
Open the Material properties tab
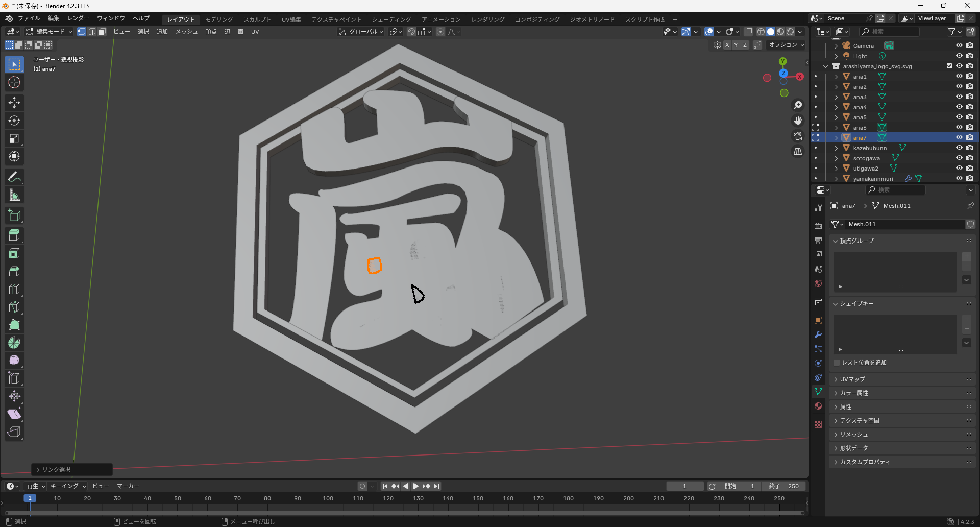click(818, 406)
